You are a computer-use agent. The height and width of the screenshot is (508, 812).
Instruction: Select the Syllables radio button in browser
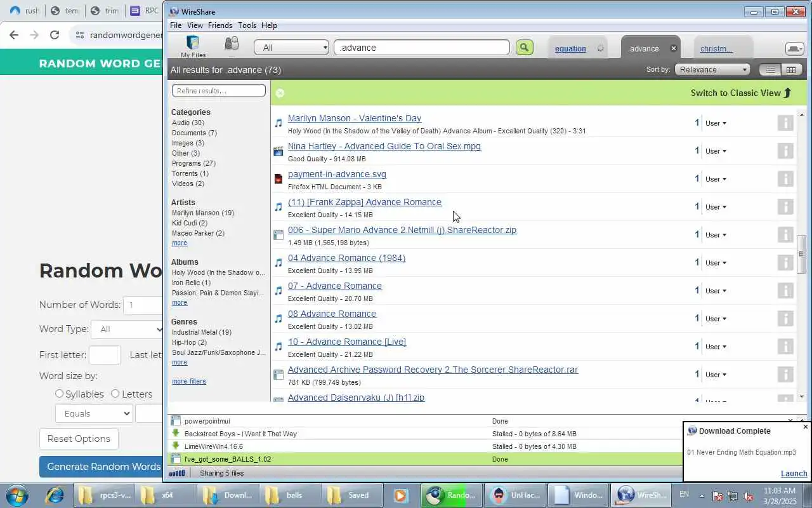click(x=59, y=394)
